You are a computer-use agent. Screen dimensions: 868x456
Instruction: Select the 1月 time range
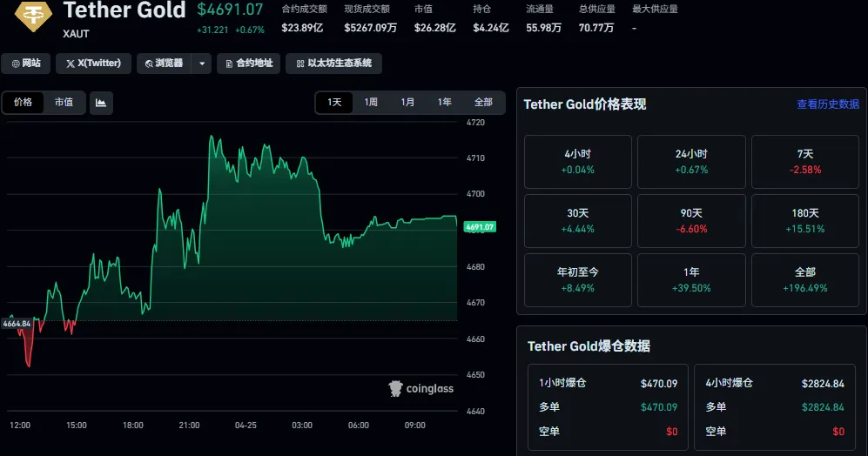pyautogui.click(x=407, y=103)
